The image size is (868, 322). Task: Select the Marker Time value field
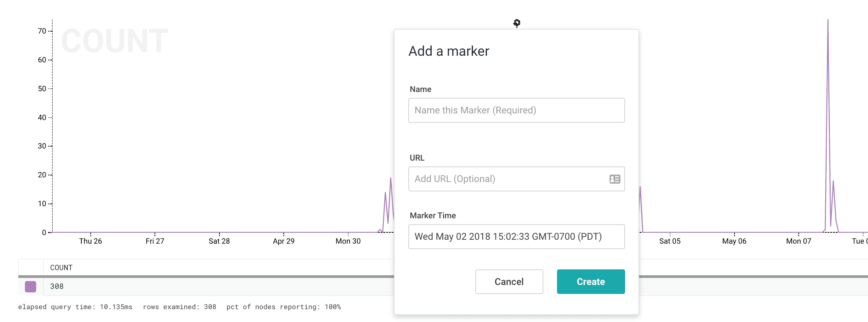coord(517,237)
